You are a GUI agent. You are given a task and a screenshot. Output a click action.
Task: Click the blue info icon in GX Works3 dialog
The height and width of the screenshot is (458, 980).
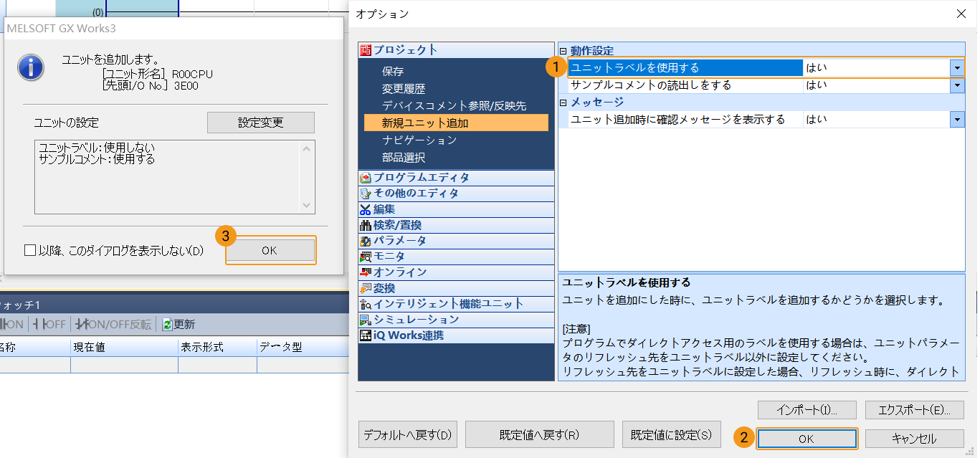point(32,66)
